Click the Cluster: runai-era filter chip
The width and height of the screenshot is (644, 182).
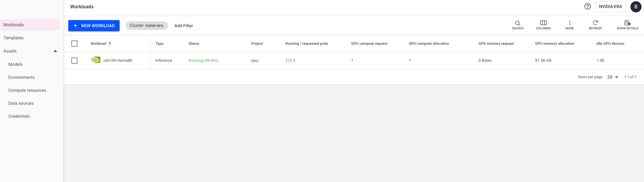(x=147, y=25)
